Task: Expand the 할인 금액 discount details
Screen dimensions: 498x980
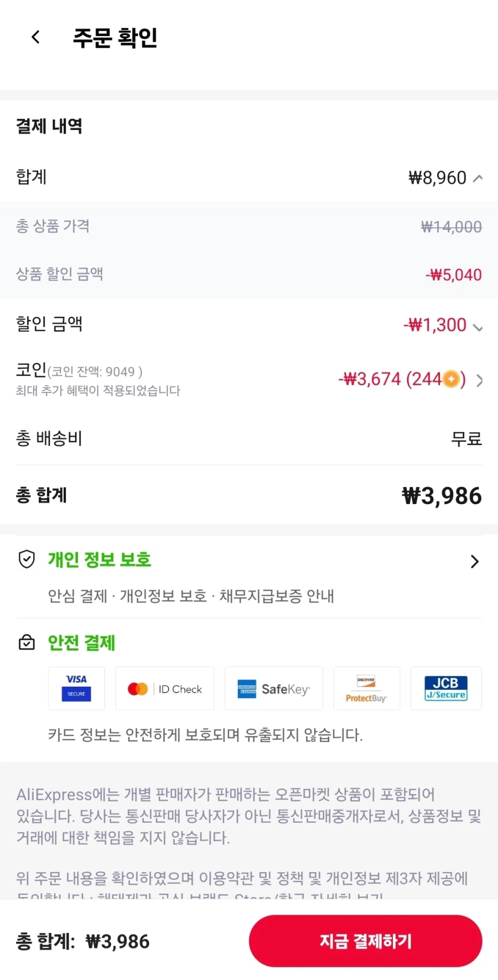Action: pos(478,328)
